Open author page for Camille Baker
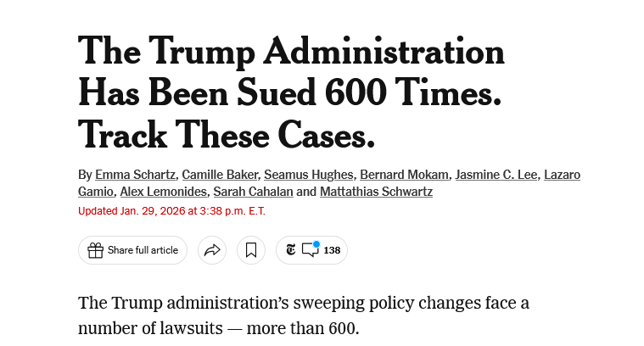Screen dimensions: 644x346 pyautogui.click(x=220, y=175)
